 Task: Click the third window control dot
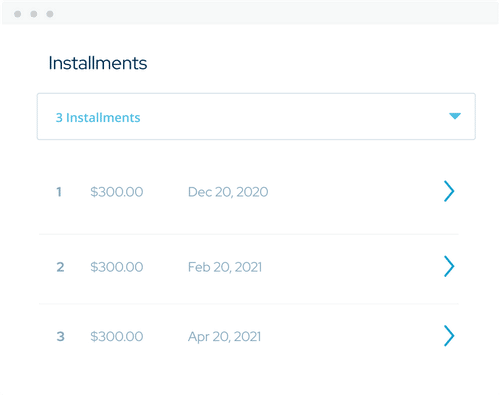pyautogui.click(x=50, y=14)
